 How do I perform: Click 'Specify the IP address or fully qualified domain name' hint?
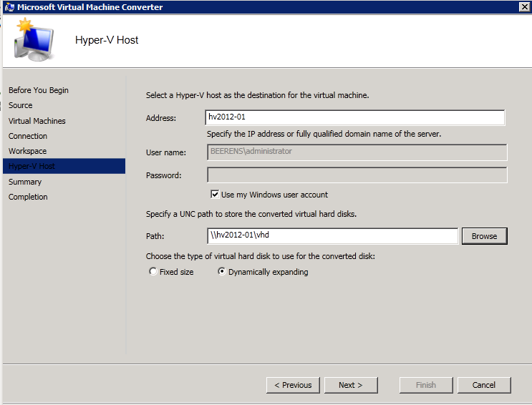pos(324,134)
